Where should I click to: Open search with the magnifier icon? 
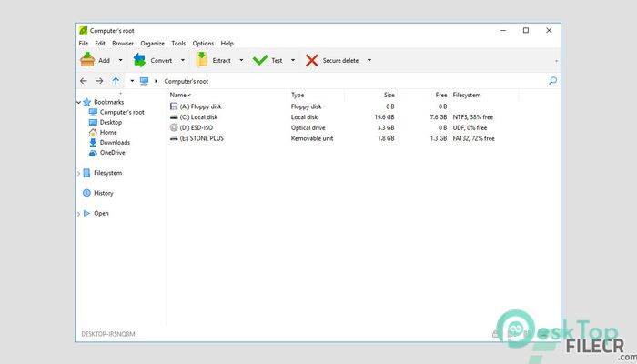pos(552,81)
